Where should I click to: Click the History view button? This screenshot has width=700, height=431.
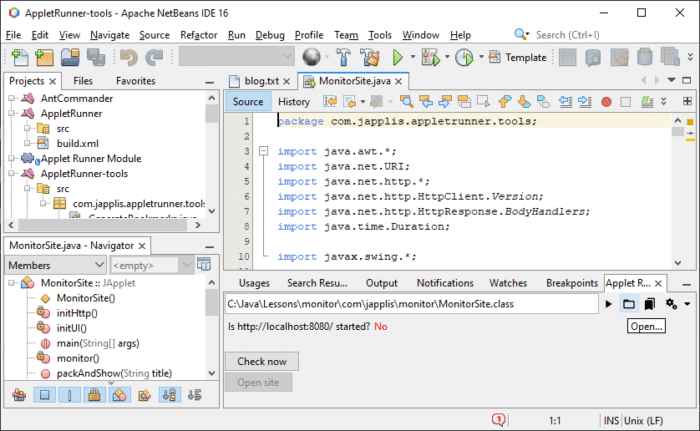pyautogui.click(x=294, y=102)
